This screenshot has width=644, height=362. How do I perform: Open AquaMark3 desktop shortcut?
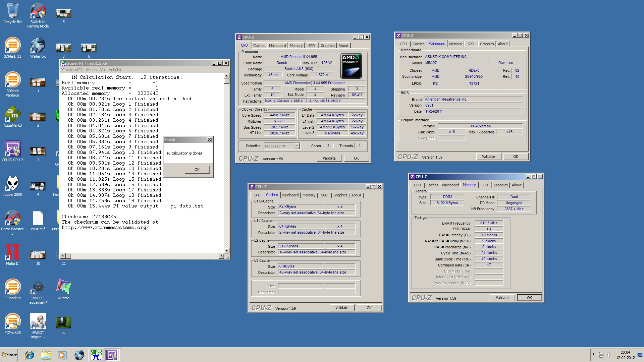[12, 117]
